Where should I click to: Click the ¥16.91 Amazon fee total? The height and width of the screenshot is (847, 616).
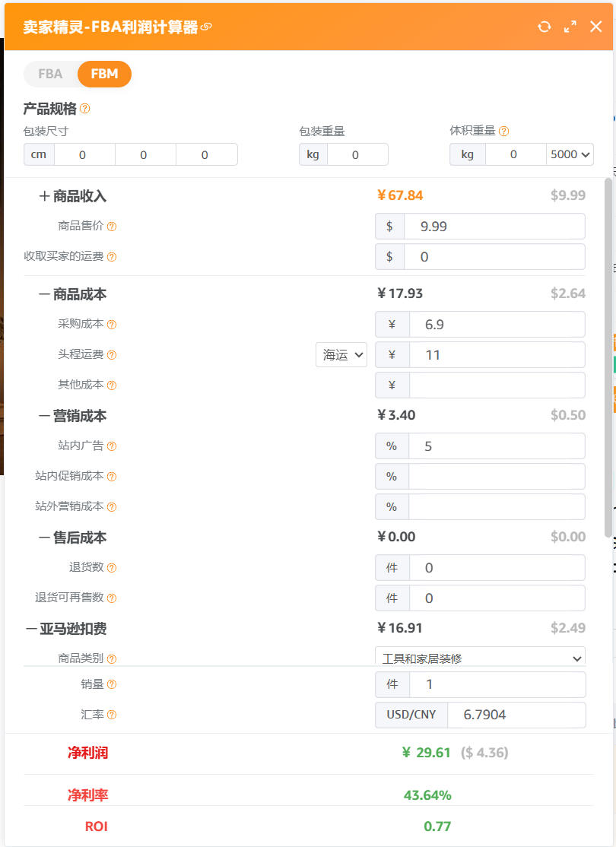pyautogui.click(x=399, y=628)
